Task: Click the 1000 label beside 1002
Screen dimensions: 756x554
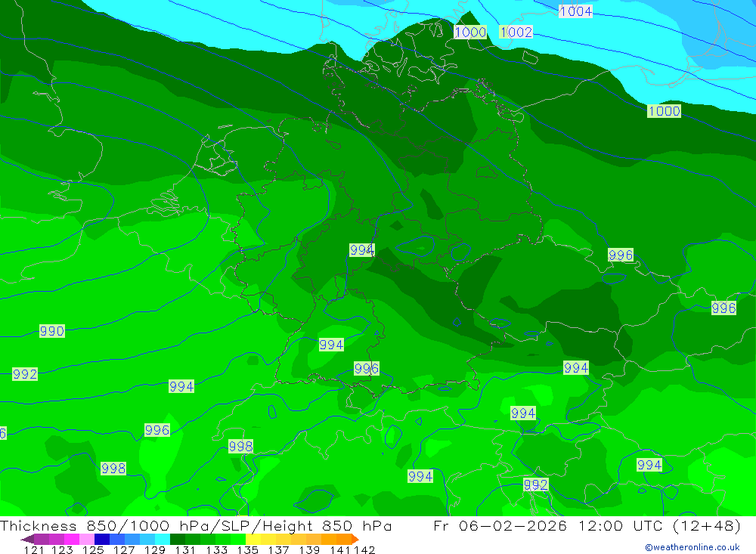Action: click(x=470, y=32)
